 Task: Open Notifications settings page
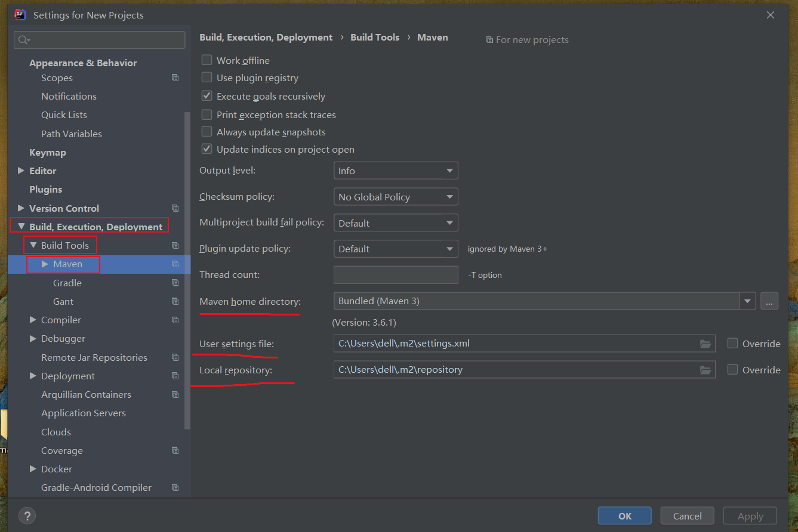[x=69, y=96]
